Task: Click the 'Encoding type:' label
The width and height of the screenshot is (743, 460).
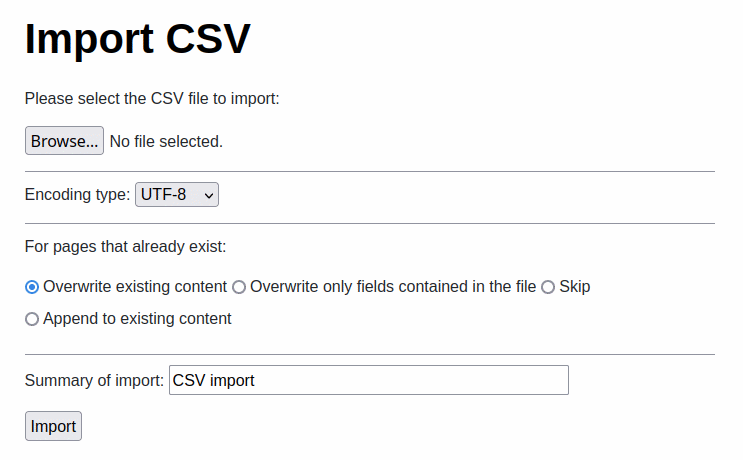Action: pos(77,195)
